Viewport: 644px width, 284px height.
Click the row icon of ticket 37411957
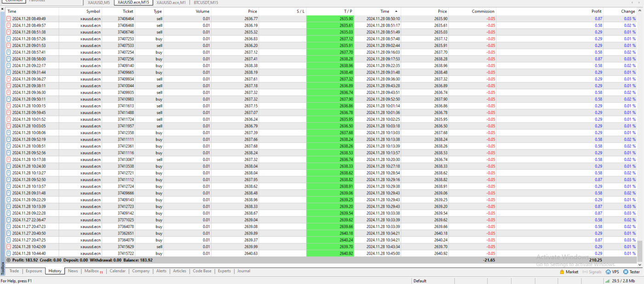[8, 126]
